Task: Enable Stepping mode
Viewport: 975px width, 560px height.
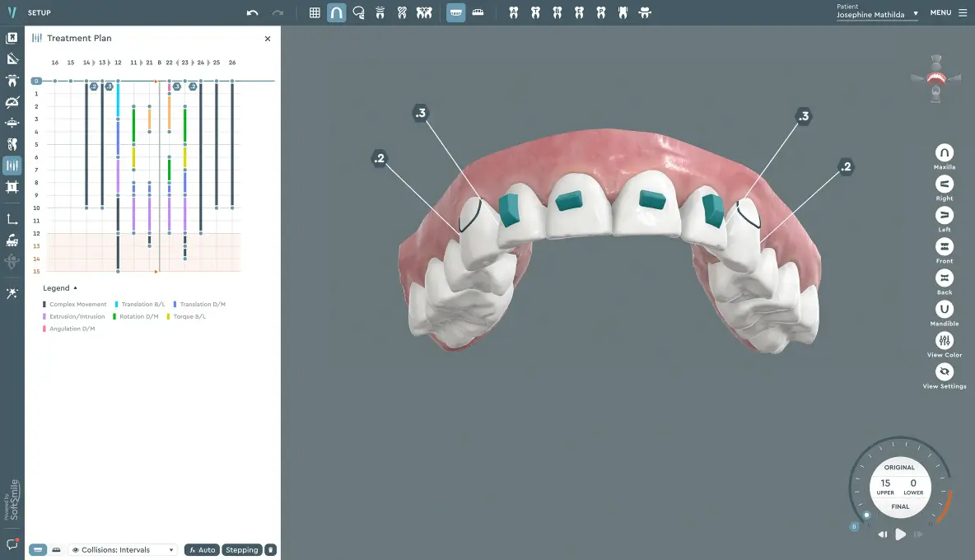Action: click(241, 549)
